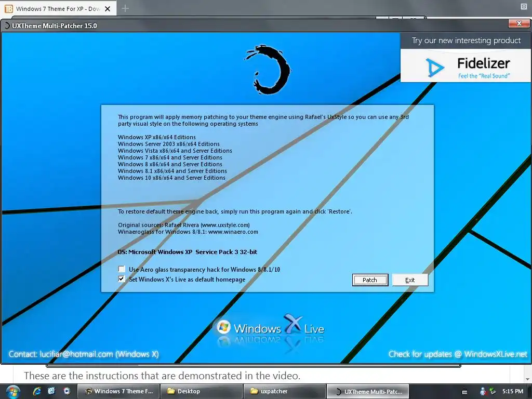Launch Internet Explorer from quick launch
Viewport: 532px width, 399px height.
coord(37,391)
